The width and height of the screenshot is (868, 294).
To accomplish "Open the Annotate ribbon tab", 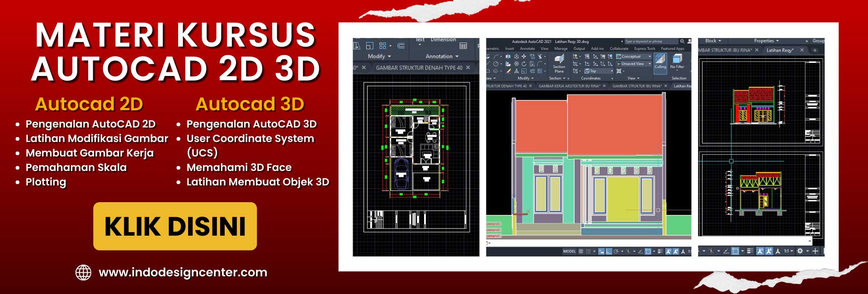I will 528,48.
